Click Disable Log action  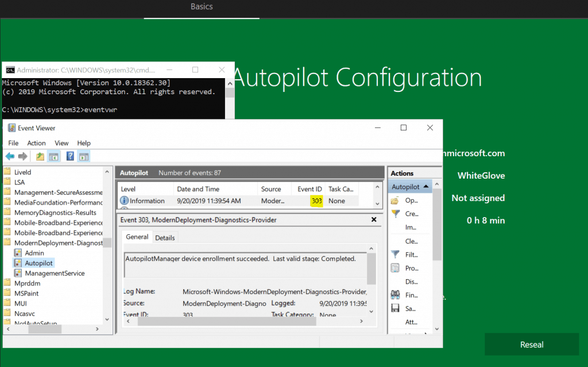(x=411, y=281)
